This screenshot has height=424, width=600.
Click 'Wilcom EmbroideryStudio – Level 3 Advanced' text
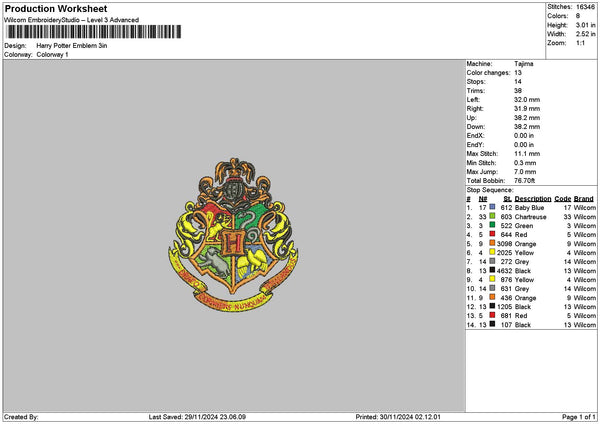tap(72, 20)
